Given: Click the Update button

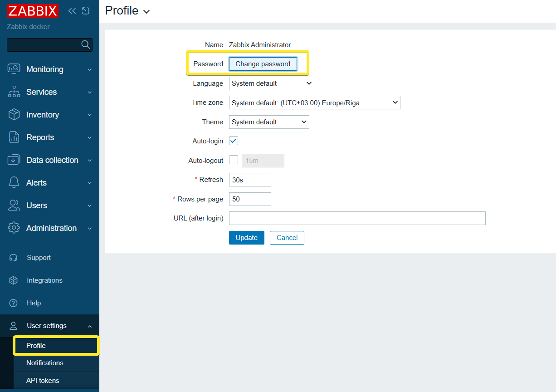Looking at the screenshot, I should tap(246, 238).
